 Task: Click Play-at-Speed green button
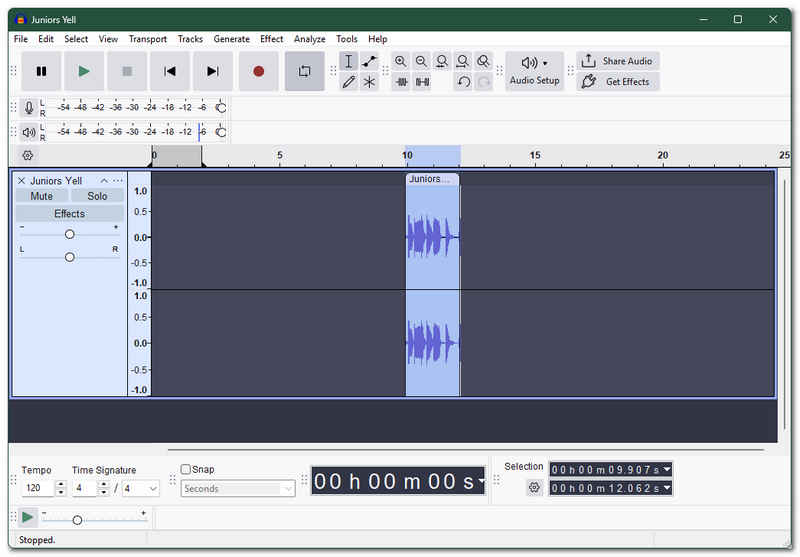click(28, 518)
